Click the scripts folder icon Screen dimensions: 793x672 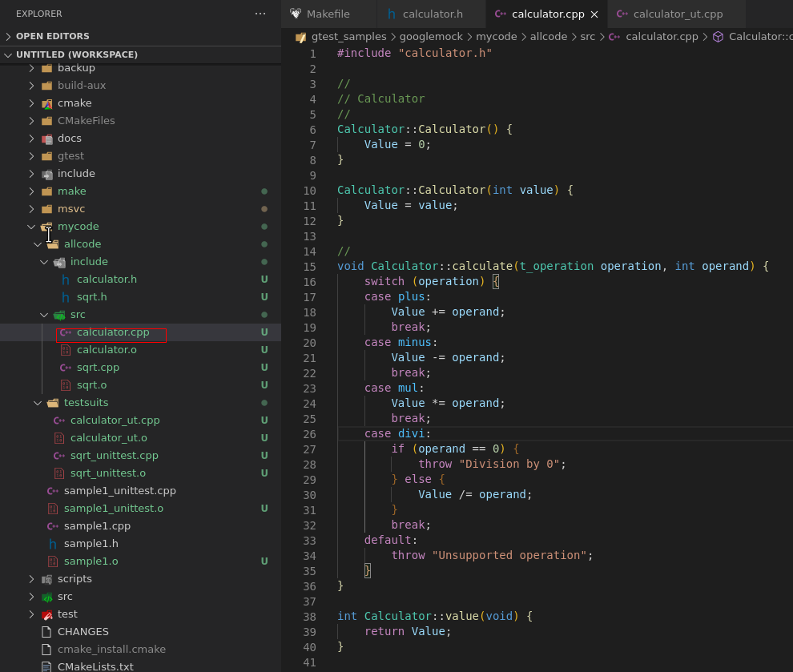(x=47, y=579)
